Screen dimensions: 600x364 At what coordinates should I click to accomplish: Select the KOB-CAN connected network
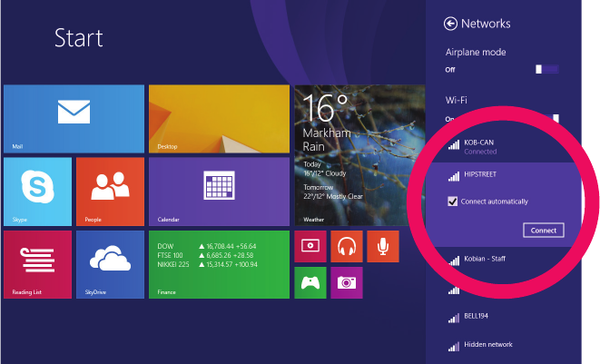tap(503, 146)
